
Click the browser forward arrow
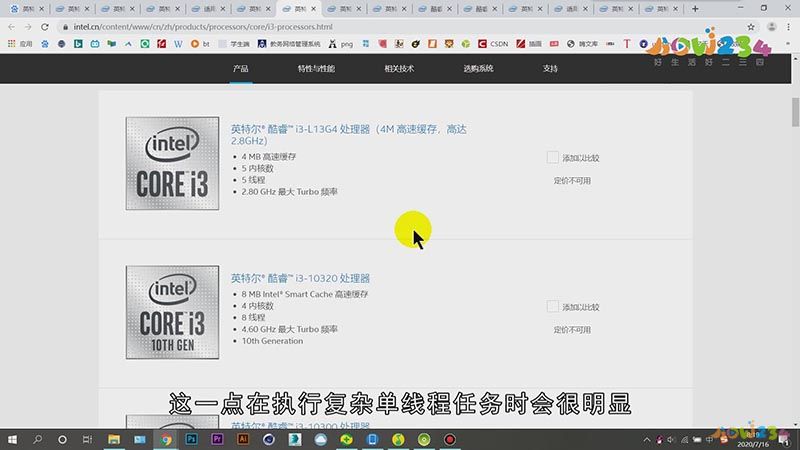(28, 27)
